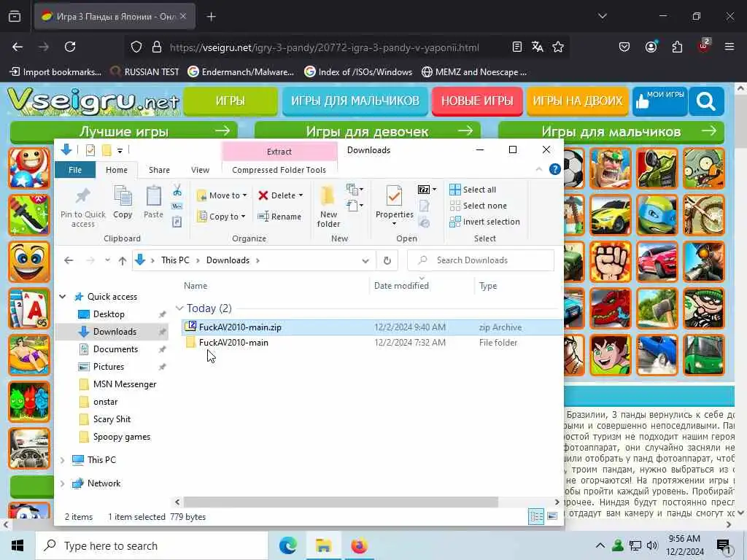Toggle Firefox reader view icon
747x560 pixels.
(517, 47)
